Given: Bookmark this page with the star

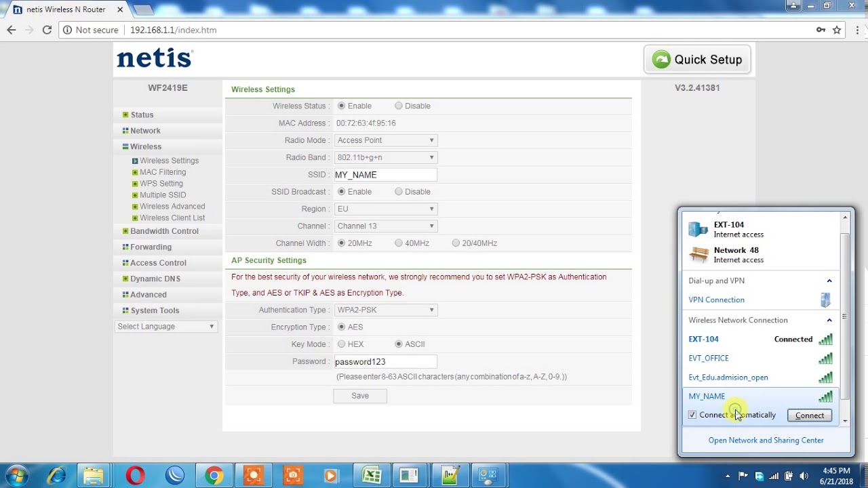Looking at the screenshot, I should (837, 30).
